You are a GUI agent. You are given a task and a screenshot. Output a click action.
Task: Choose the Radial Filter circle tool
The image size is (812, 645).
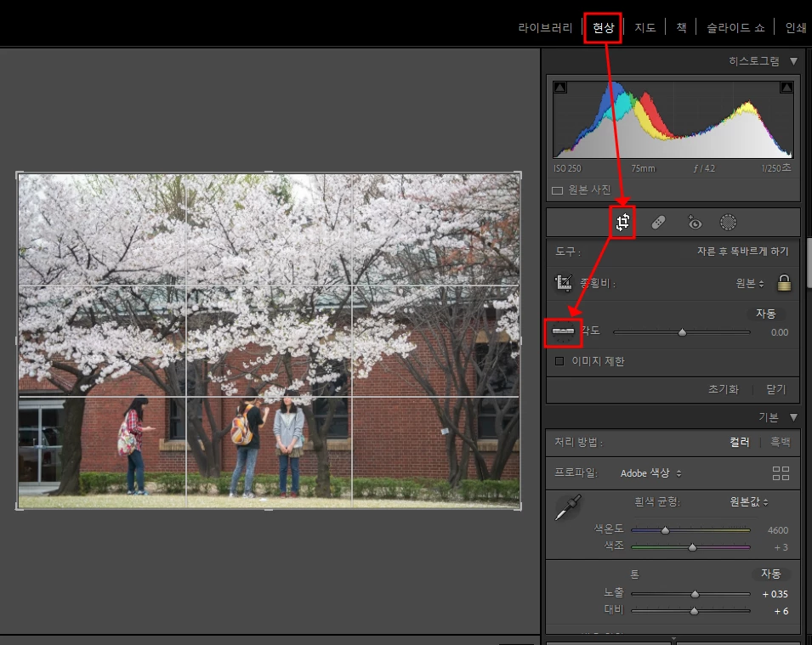728,223
